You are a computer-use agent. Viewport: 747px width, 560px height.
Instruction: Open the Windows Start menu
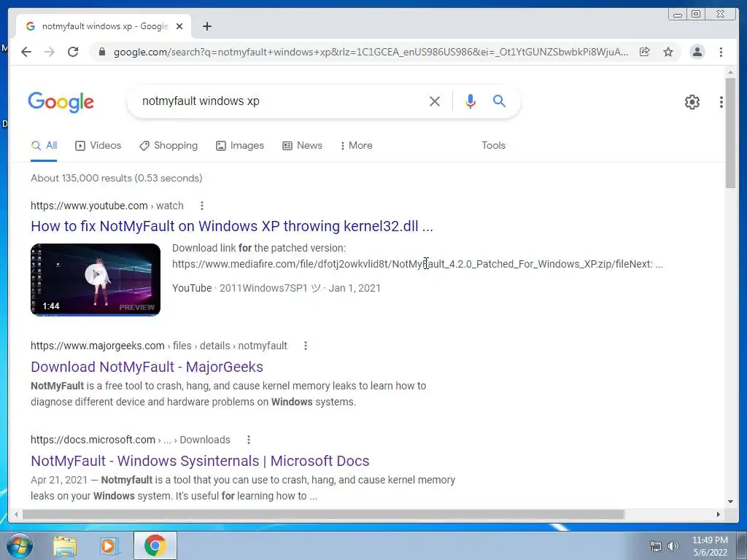click(20, 545)
